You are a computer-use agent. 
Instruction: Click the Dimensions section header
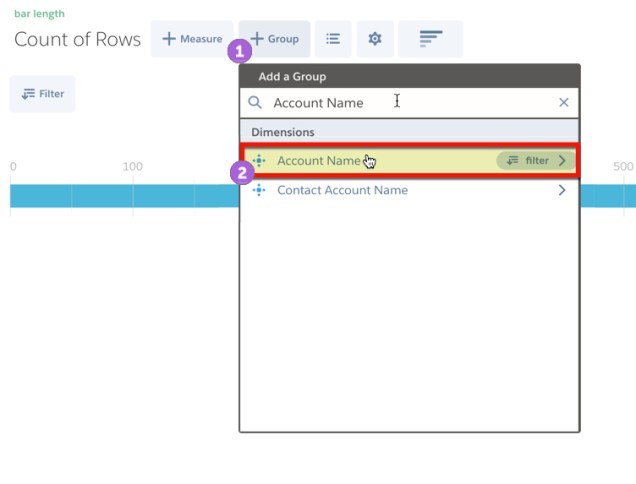point(283,132)
